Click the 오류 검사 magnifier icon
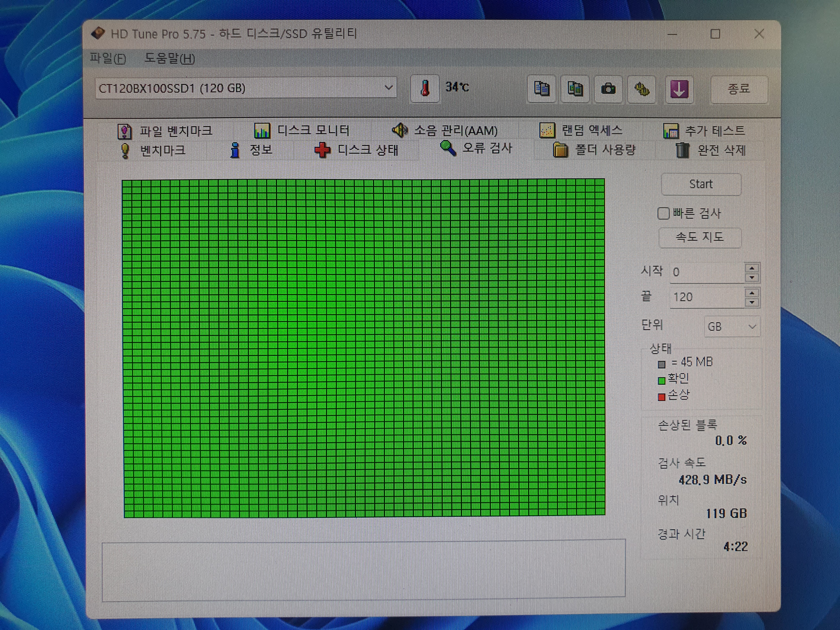 click(448, 149)
